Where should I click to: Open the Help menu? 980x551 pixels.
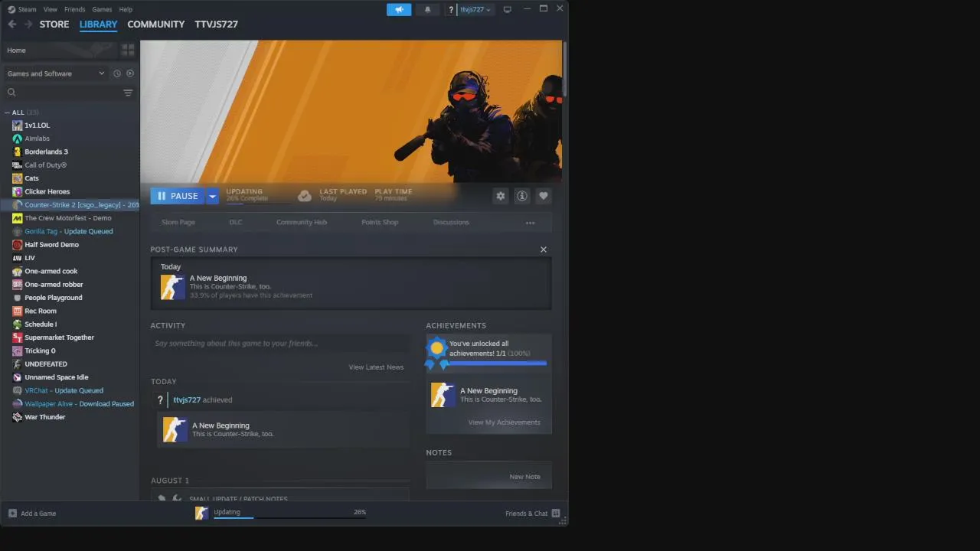(126, 9)
